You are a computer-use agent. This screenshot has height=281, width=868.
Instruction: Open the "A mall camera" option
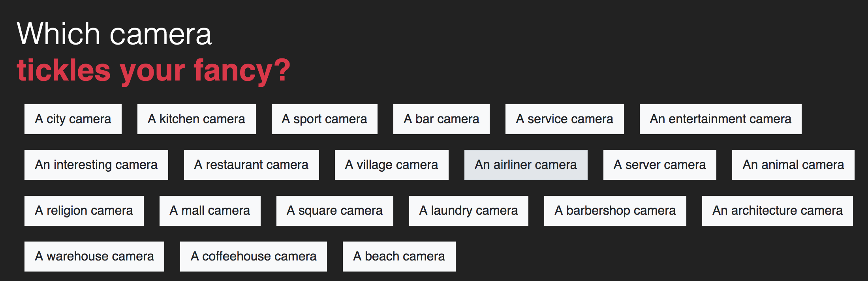click(x=210, y=211)
